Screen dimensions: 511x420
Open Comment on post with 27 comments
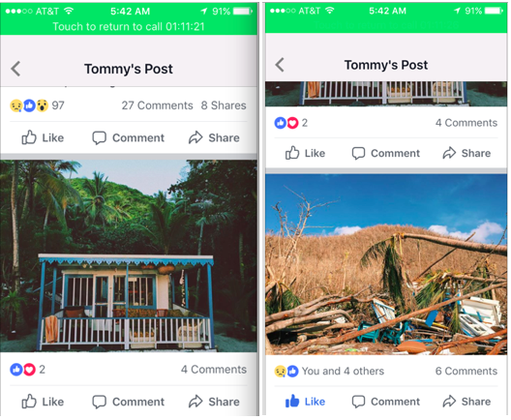click(128, 137)
